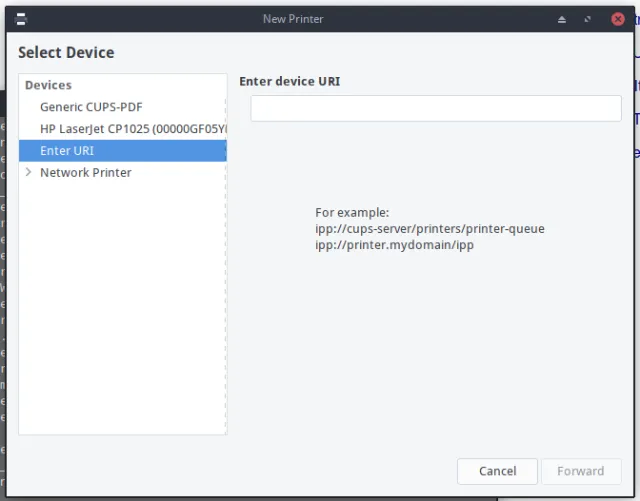Choose HP LaserJet CP1025 device
The height and width of the screenshot is (501, 640).
click(x=122, y=129)
